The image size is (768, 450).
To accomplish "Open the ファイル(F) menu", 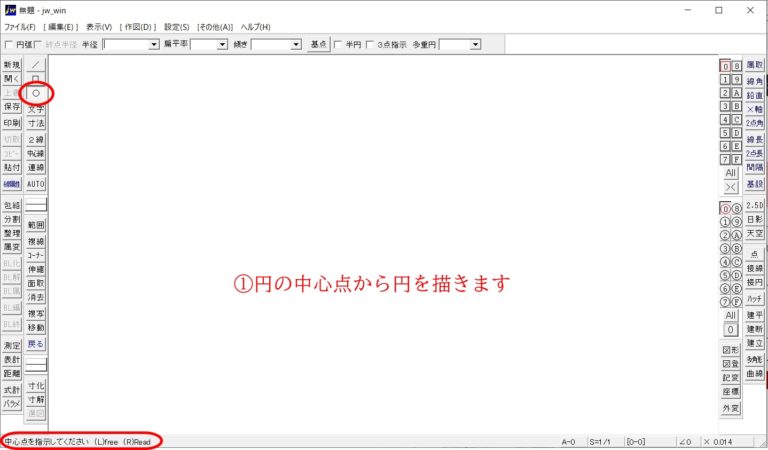I will tap(20, 26).
